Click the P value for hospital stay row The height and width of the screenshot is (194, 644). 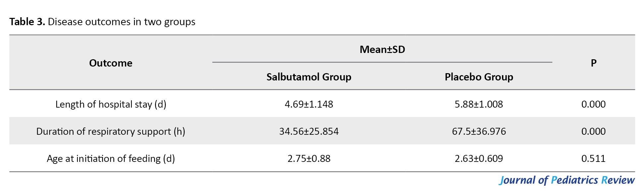(593, 104)
